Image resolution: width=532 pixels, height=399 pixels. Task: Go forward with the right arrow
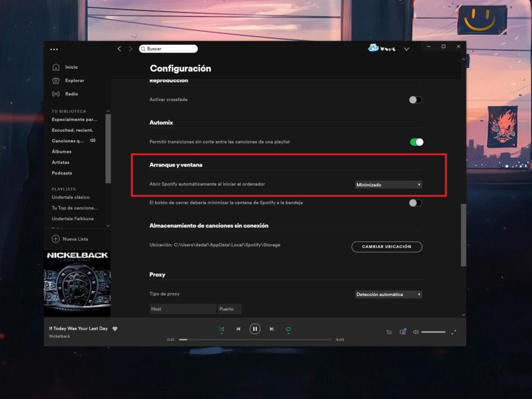131,49
